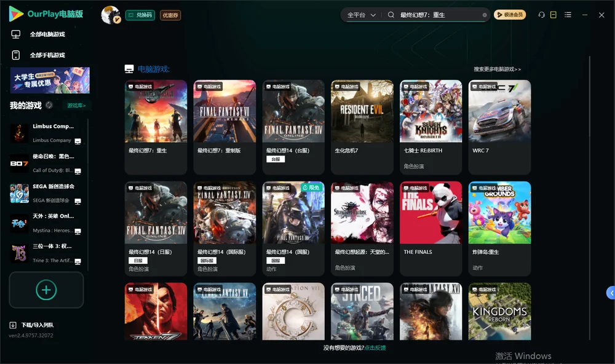Click the 国际服 tag under 最终幻想14 (国际服)

207,261
